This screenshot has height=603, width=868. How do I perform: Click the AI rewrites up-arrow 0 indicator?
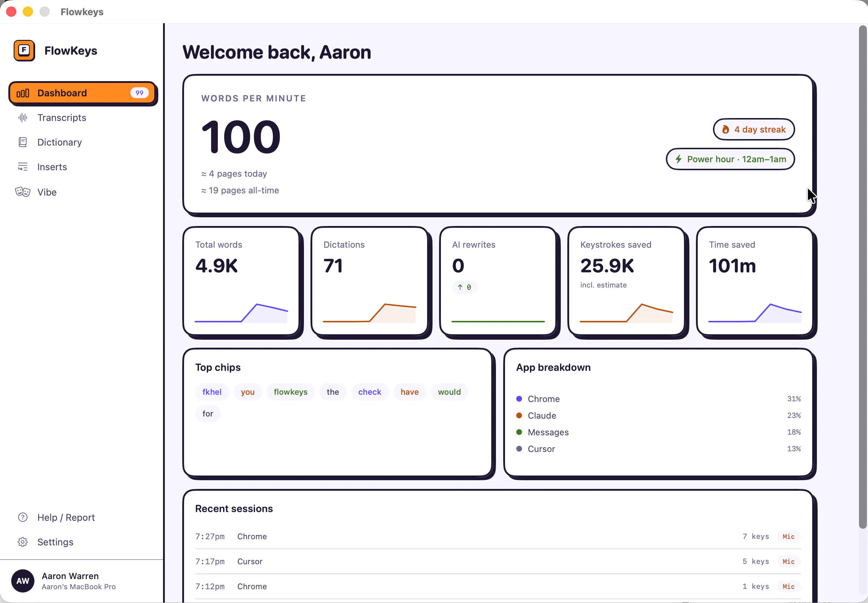click(464, 287)
